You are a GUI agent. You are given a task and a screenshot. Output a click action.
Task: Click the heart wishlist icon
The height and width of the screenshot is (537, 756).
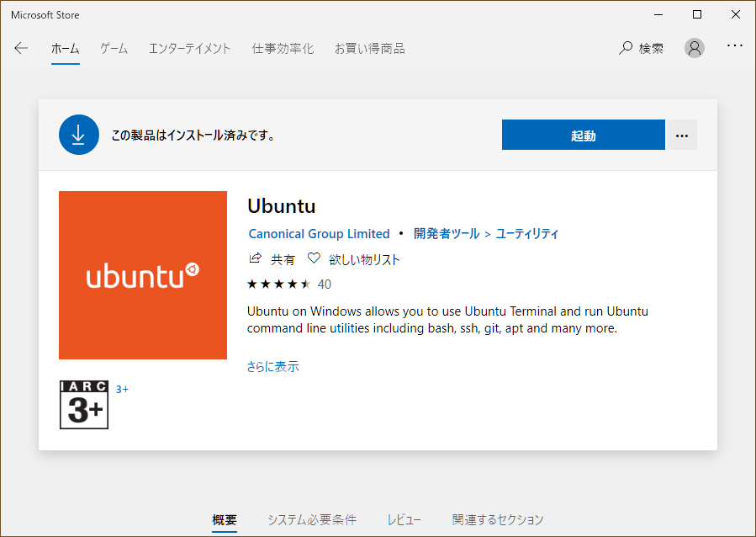click(314, 258)
